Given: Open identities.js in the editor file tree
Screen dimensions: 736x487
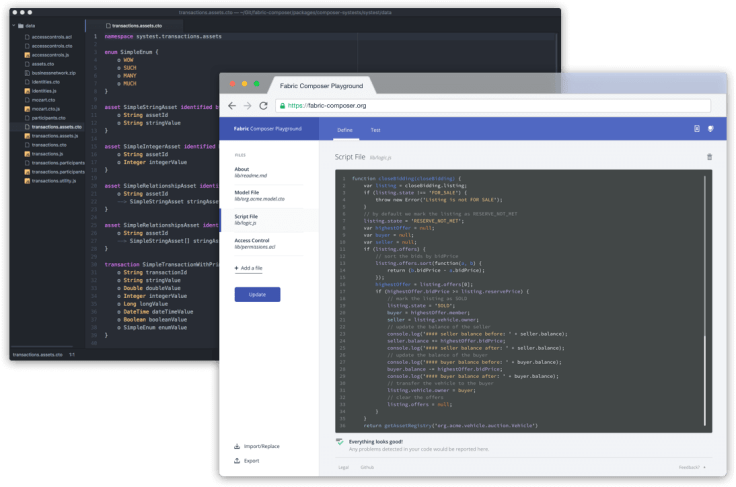Looking at the screenshot, I should tap(47, 91).
